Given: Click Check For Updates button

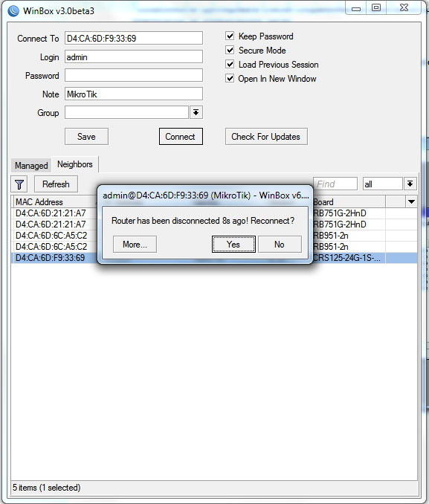Looking at the screenshot, I should (x=266, y=137).
